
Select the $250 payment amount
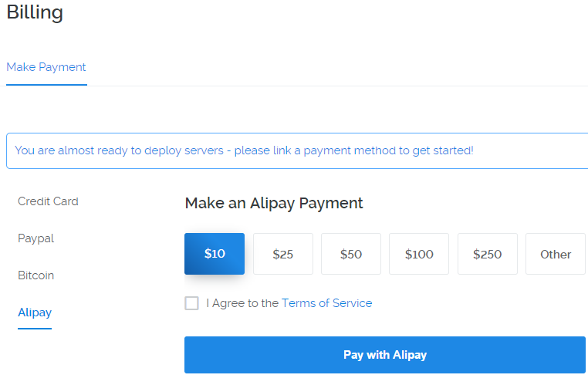(487, 254)
